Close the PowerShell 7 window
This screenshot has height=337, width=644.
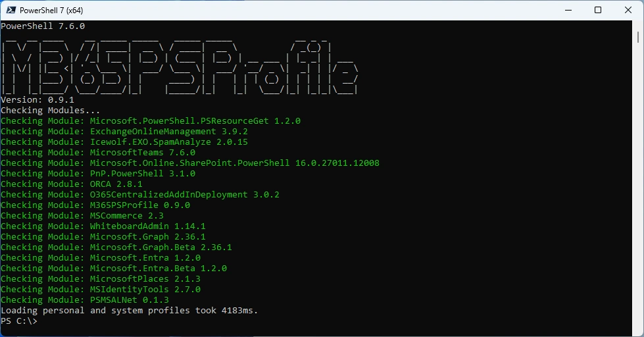click(628, 10)
